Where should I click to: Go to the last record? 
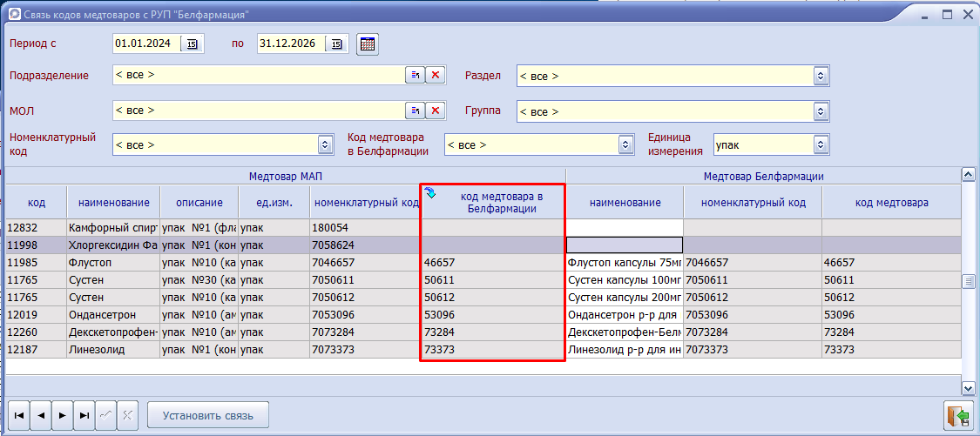tap(84, 415)
